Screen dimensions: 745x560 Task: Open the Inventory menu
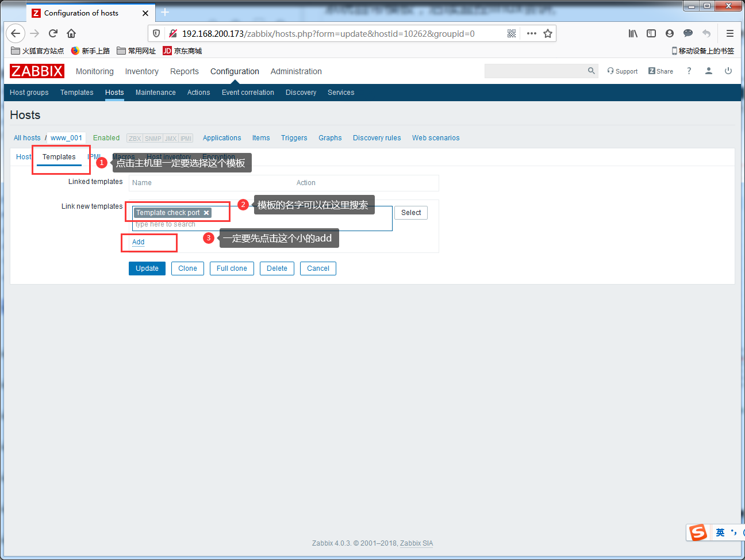pos(142,71)
